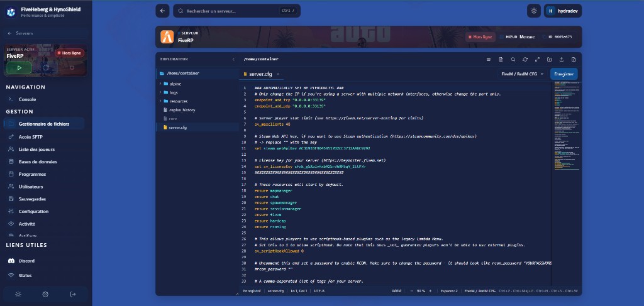
Task: Click the SFTP key icon
Action: coord(11,137)
